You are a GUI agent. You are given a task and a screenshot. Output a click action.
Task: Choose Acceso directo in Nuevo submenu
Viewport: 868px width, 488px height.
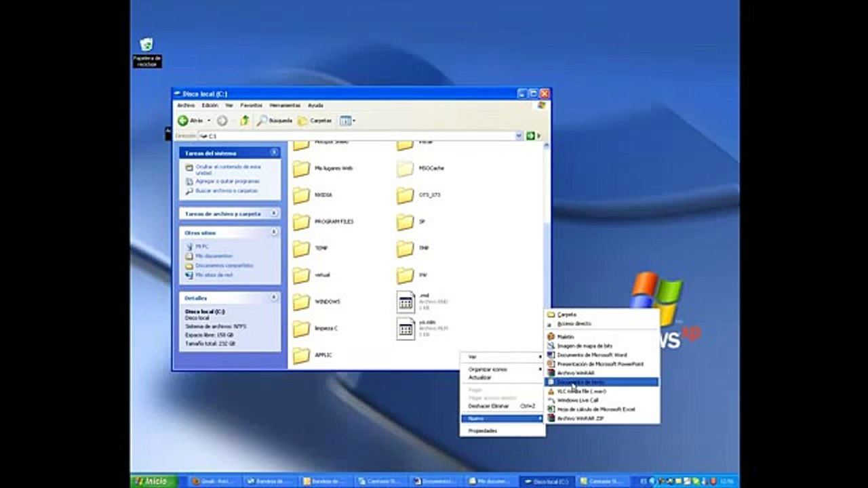(x=602, y=324)
